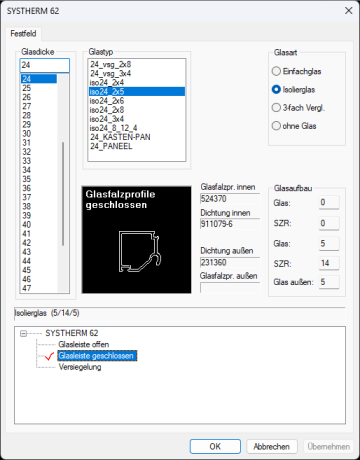
Task: Open the Festfeld tab
Action: coord(23,34)
